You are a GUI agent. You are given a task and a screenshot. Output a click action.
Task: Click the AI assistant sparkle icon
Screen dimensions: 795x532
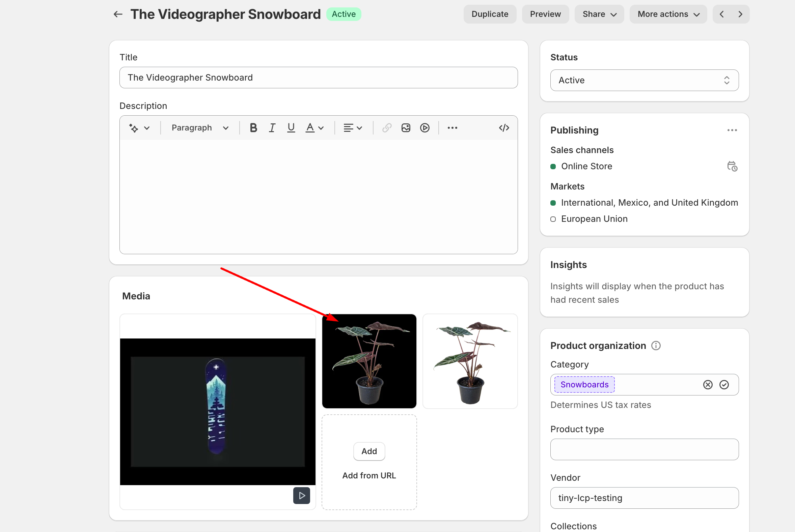[x=133, y=128]
